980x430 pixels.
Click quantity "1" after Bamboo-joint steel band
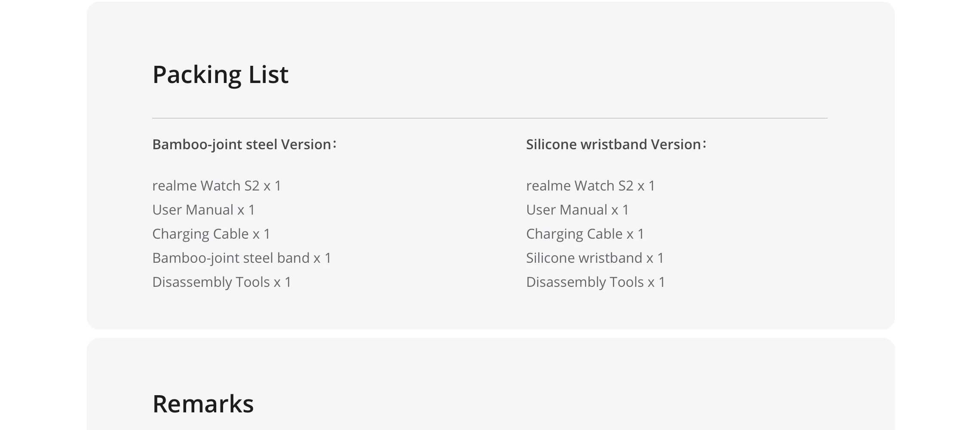328,258
